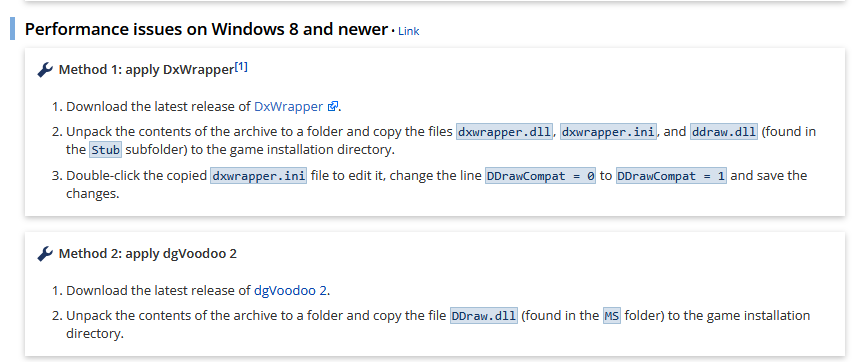Click the dxwrapper.ini code text in step 3

point(258,176)
